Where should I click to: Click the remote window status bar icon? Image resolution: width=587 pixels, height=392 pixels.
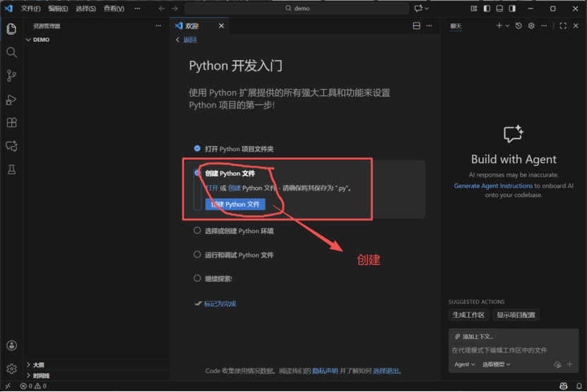click(8, 386)
